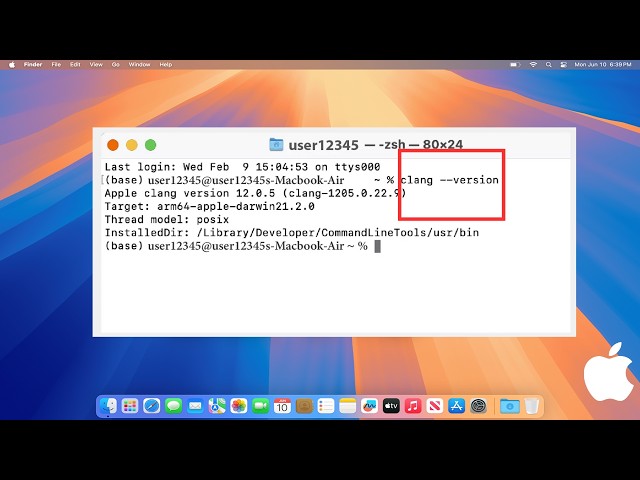Screen dimensions: 640x480
Task: Open Maps from the Dock
Action: click(x=217, y=406)
